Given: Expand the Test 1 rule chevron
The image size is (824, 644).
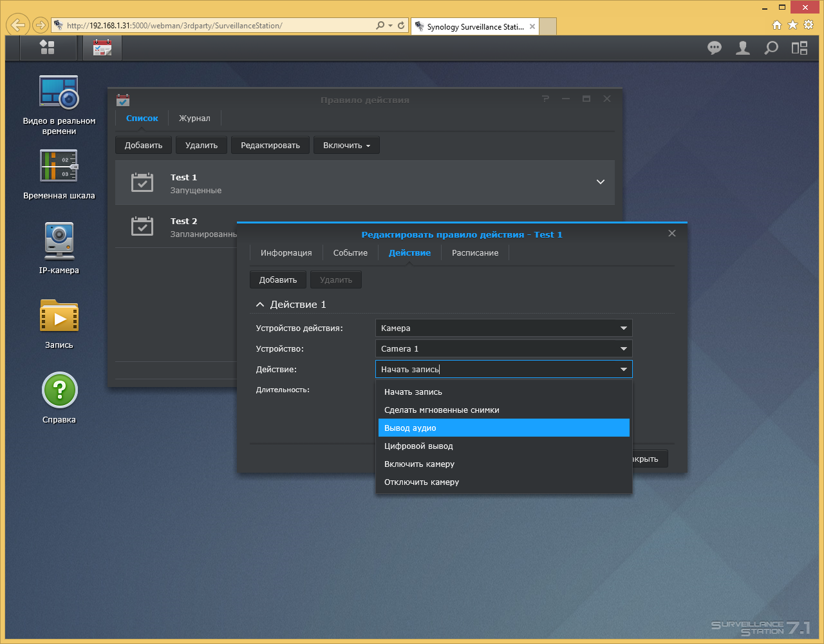Looking at the screenshot, I should [x=600, y=182].
